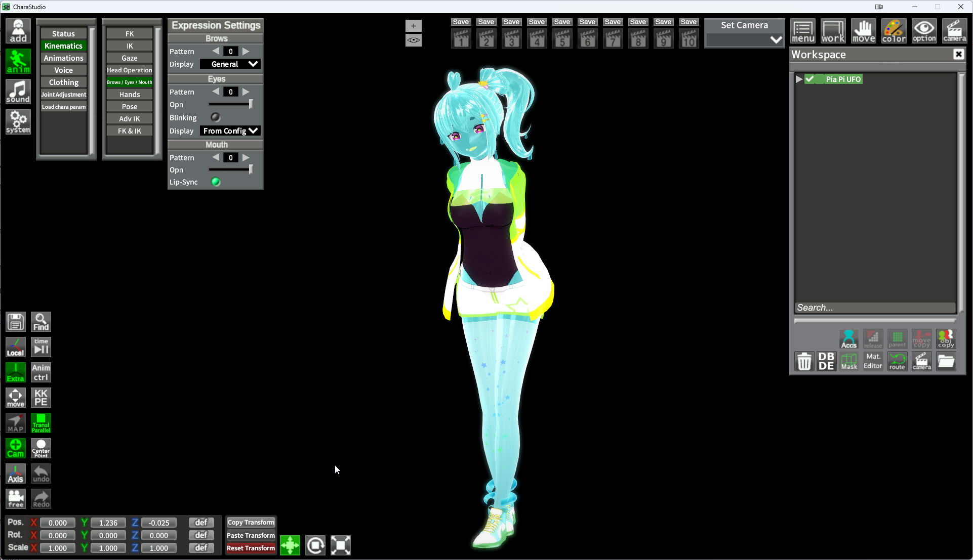Adjust the Mouth Opn slider

point(230,169)
